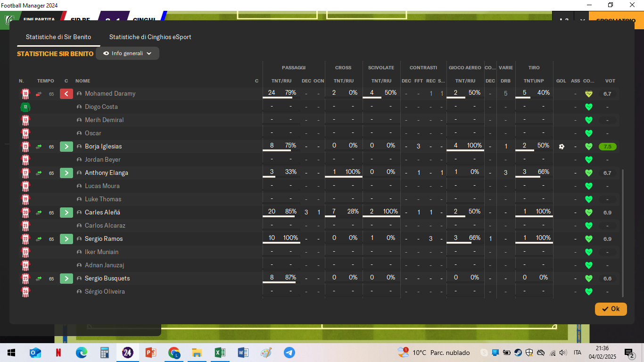Open PowerPoint from the taskbar
The width and height of the screenshot is (644, 362).
click(x=150, y=353)
